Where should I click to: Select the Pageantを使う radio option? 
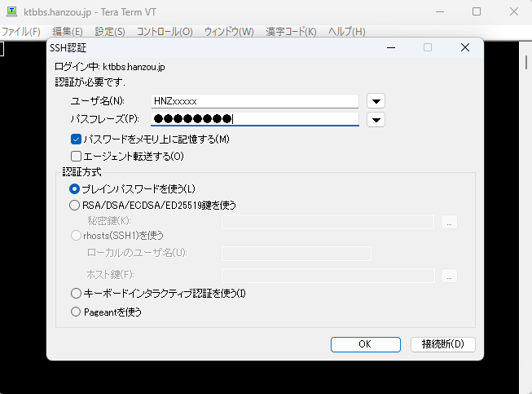click(76, 311)
